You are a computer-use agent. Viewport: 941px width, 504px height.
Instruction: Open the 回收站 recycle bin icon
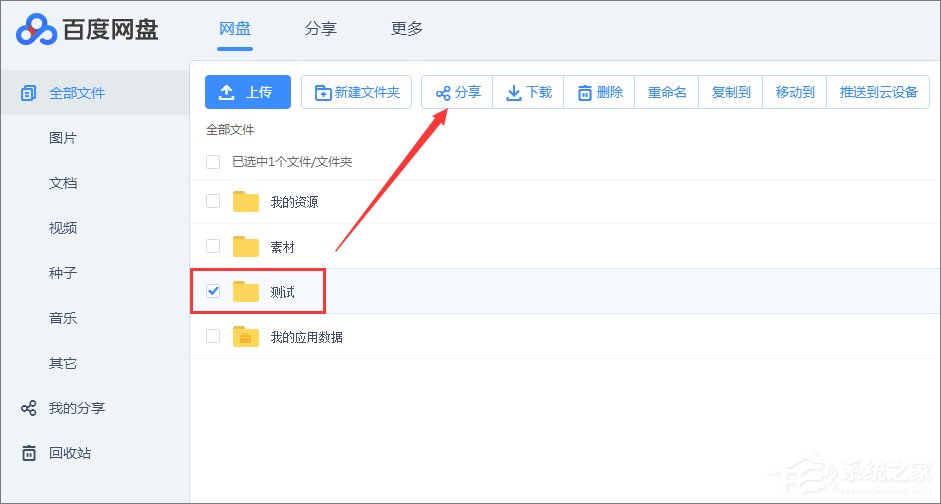29,453
